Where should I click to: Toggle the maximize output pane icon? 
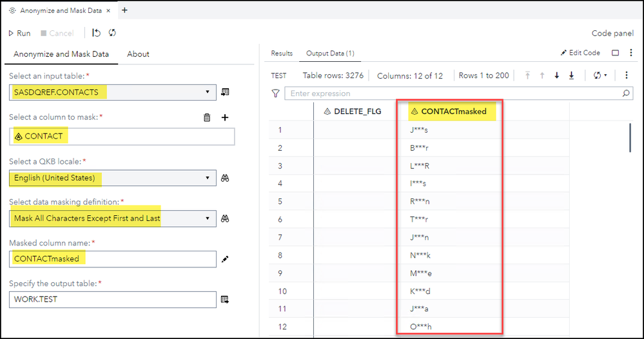616,53
